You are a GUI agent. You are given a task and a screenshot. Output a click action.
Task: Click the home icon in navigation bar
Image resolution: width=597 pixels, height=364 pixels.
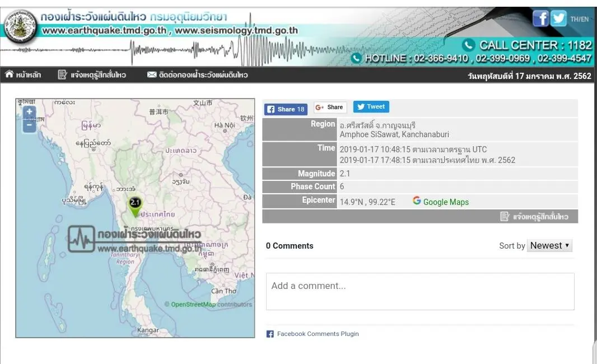click(x=9, y=74)
